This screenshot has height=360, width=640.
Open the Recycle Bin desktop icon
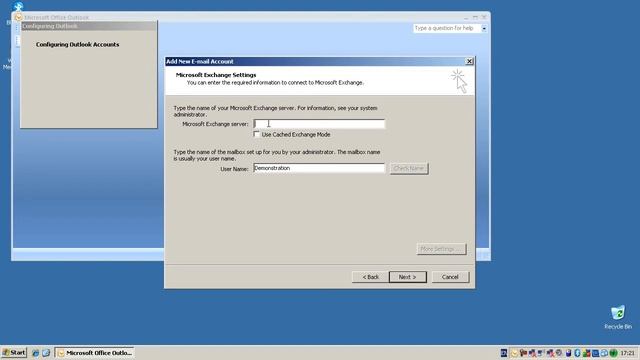(618, 317)
